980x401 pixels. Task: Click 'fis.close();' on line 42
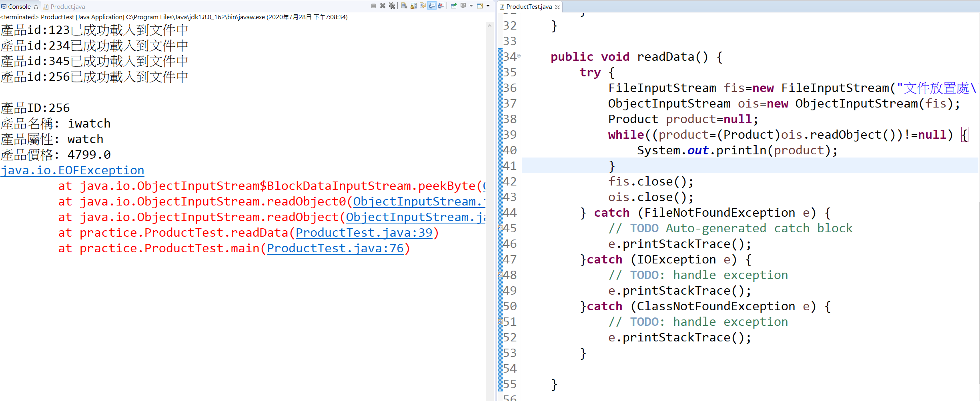(x=651, y=182)
